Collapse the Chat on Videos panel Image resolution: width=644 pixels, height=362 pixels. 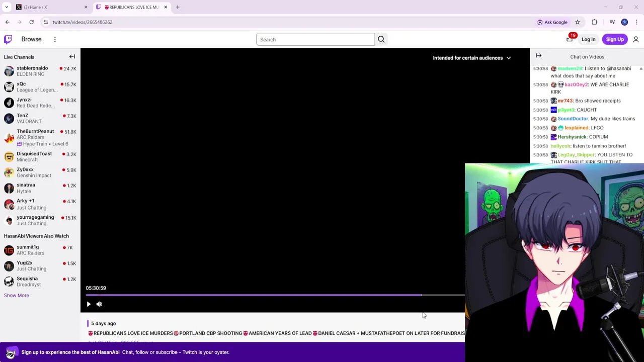pos(538,56)
